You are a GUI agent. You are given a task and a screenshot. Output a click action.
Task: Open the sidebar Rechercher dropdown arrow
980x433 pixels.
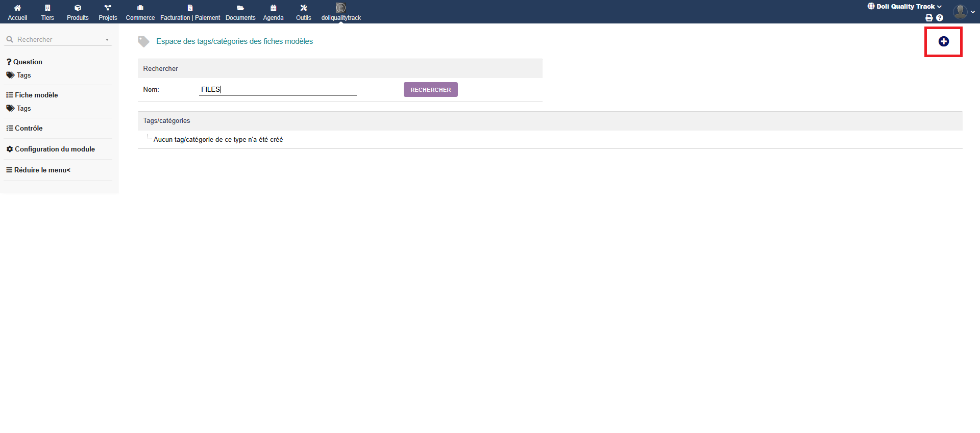(x=107, y=40)
